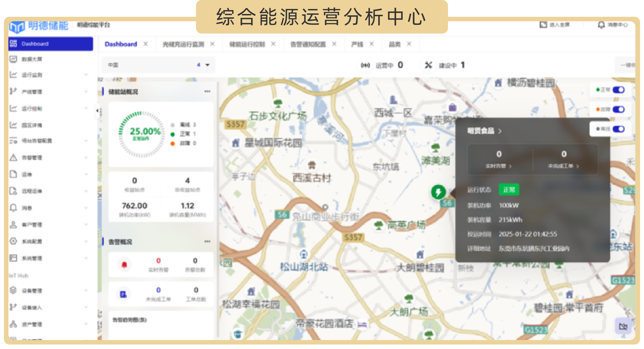The height and width of the screenshot is (349, 644).
Task: Click the 明德储能 logo
Action: [x=39, y=27]
